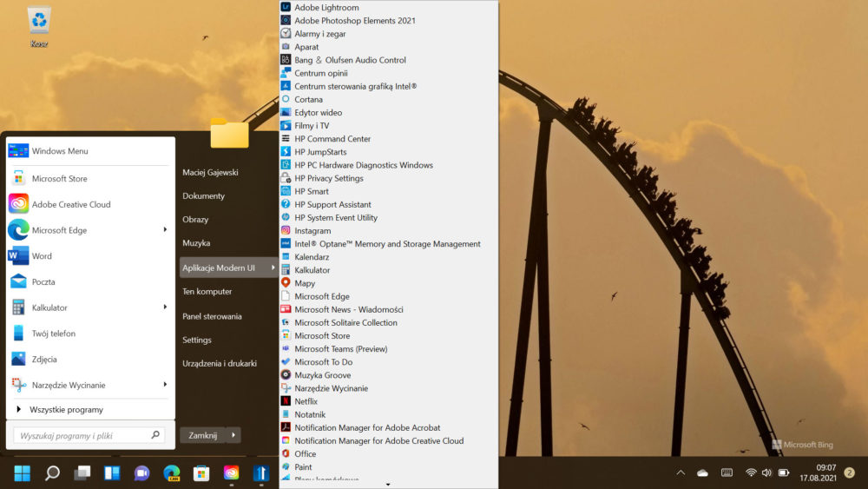Viewport: 868px width, 489px height.
Task: Click the Wyszukaj programy i pliki field
Action: (89, 435)
